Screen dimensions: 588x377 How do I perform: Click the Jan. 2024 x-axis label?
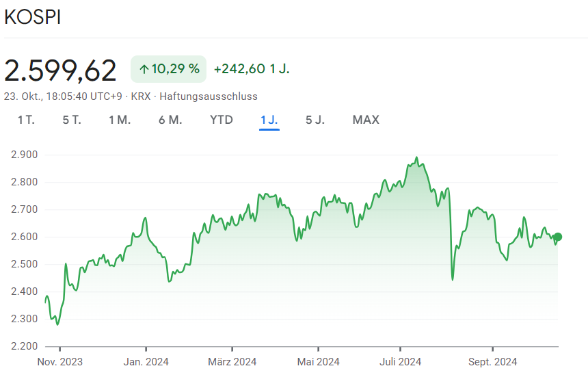click(x=146, y=362)
